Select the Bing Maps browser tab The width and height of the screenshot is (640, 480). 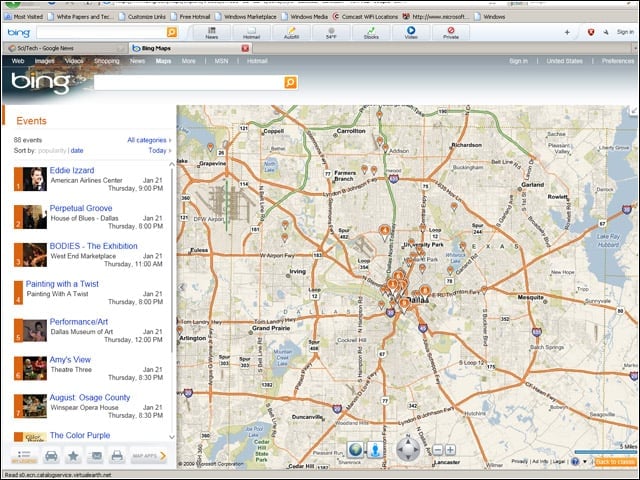click(x=191, y=48)
